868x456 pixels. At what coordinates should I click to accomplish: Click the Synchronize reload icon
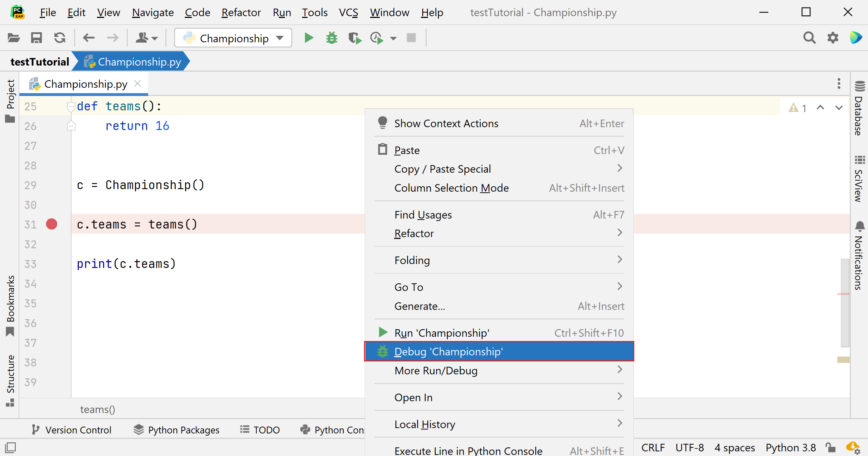[x=60, y=38]
